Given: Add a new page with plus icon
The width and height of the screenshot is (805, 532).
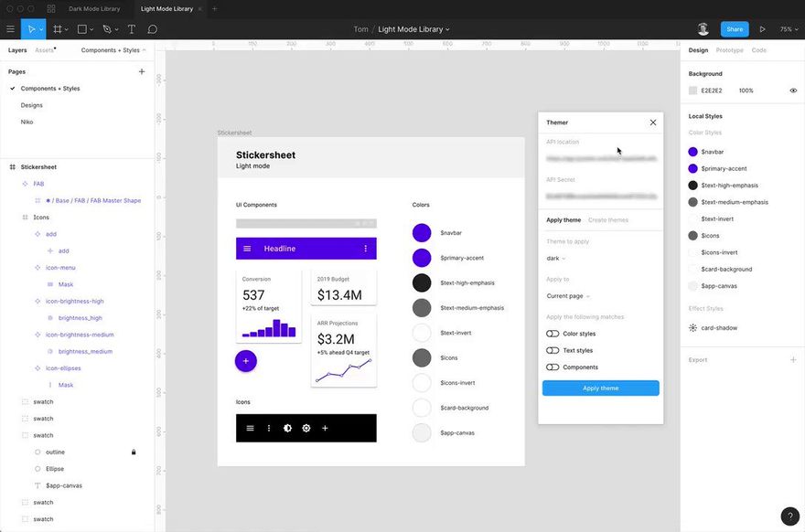Looking at the screenshot, I should tap(142, 72).
